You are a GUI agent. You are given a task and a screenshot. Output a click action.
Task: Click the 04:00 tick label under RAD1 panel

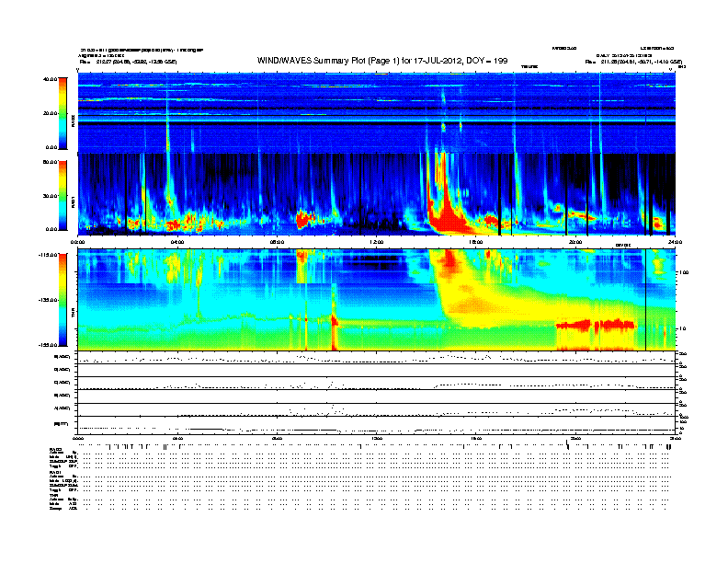pos(177,242)
